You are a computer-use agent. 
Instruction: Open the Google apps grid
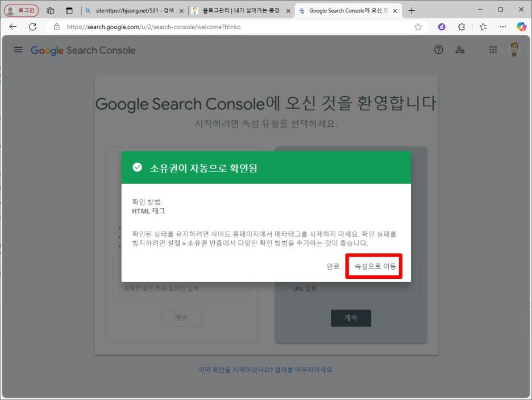(493, 50)
